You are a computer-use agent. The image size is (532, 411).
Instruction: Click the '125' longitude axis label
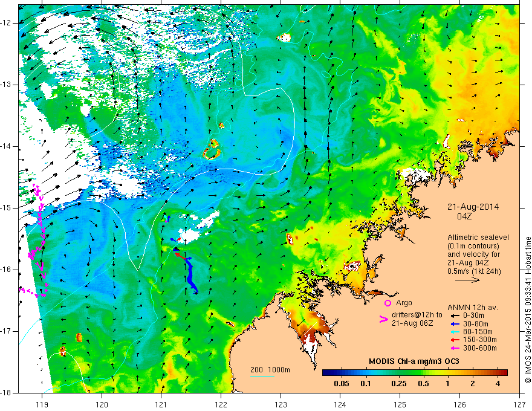pos(400,404)
